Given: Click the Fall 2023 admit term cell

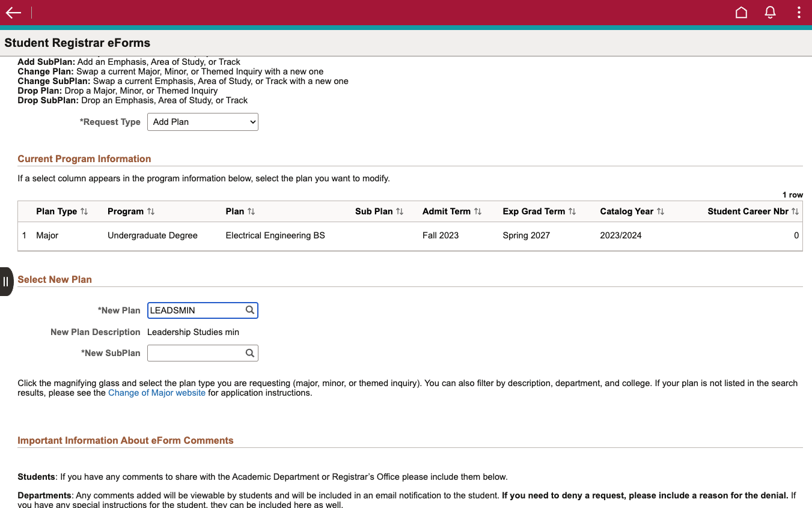Looking at the screenshot, I should coord(441,235).
